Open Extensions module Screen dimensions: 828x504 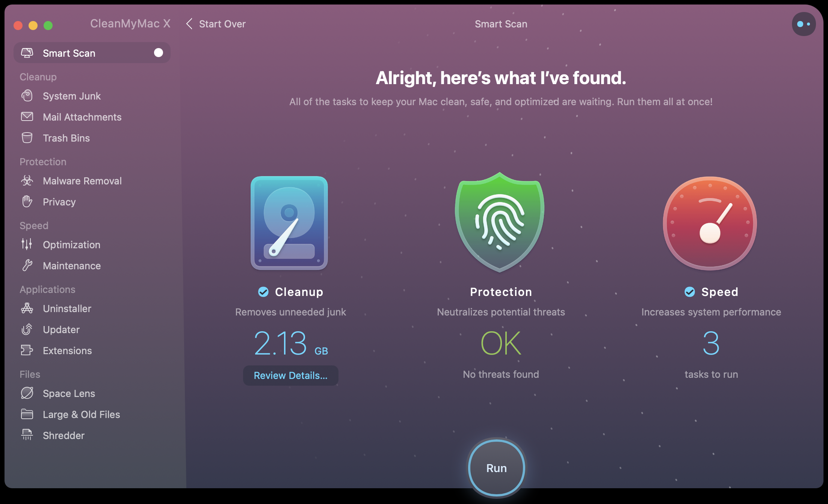92,350
